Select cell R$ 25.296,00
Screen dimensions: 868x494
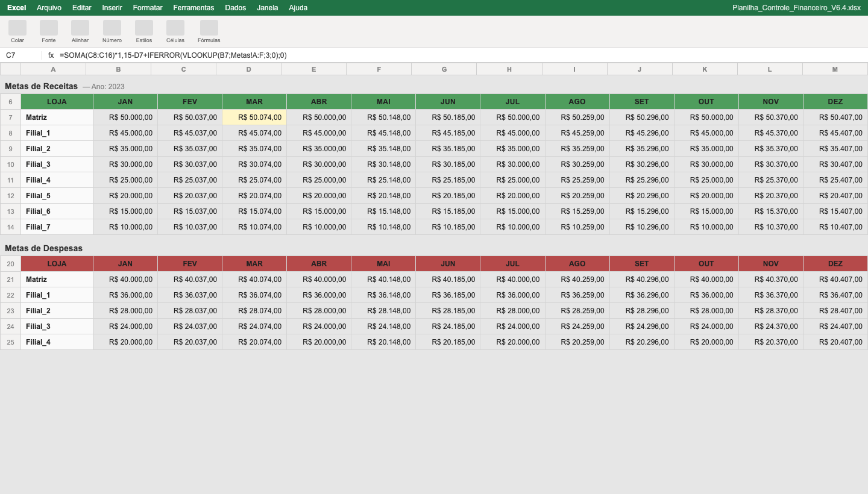642,180
